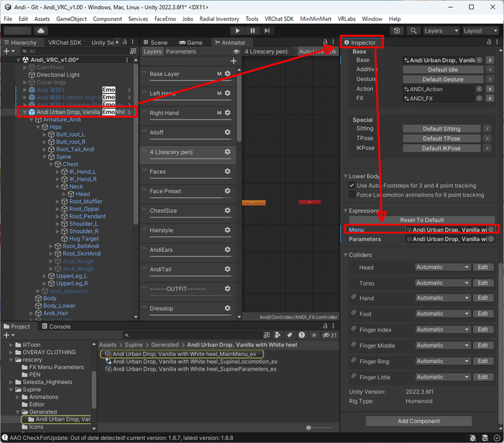Click the Add Component button
Image resolution: width=504 pixels, height=443 pixels.
pos(418,421)
